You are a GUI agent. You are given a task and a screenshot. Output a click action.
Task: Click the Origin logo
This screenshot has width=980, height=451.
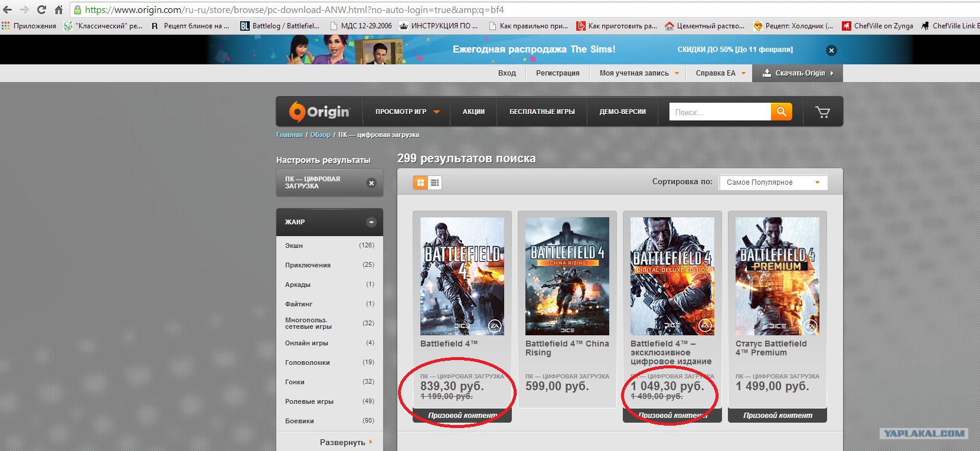[319, 111]
